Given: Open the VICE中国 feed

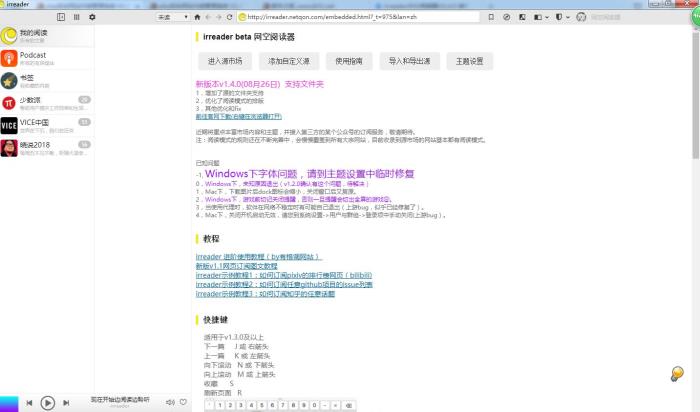Looking at the screenshot, I should (x=47, y=125).
